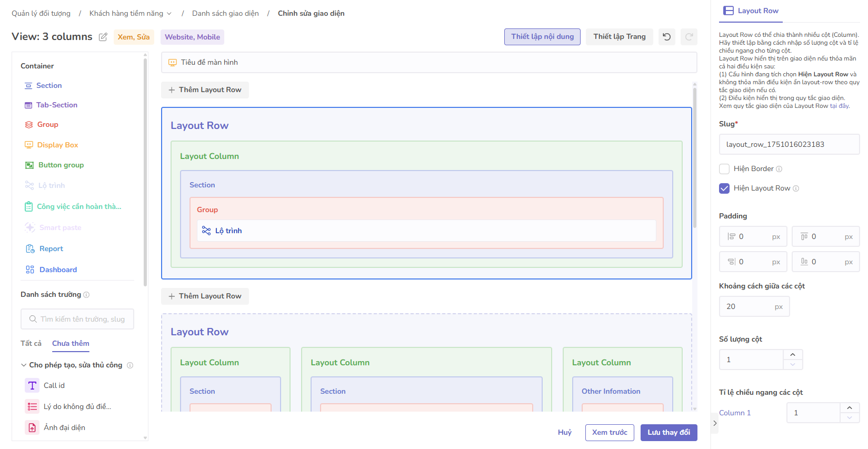This screenshot has width=868, height=449.
Task: Click the Dashboard grid icon
Action: point(30,270)
